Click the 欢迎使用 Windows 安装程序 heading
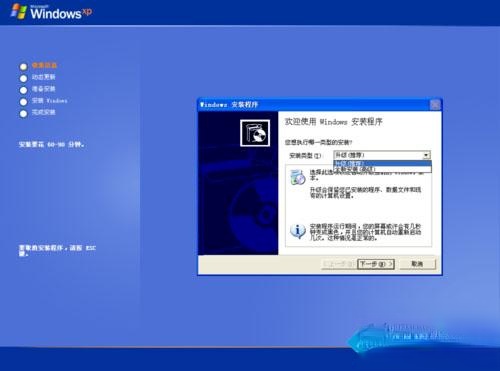Image resolution: width=500 pixels, height=371 pixels. [334, 122]
